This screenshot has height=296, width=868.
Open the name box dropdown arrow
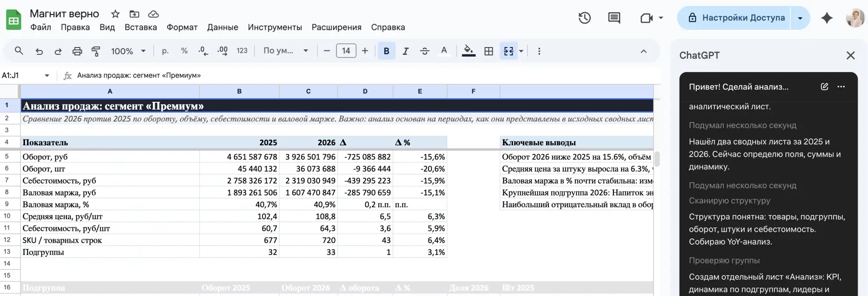pos(47,76)
